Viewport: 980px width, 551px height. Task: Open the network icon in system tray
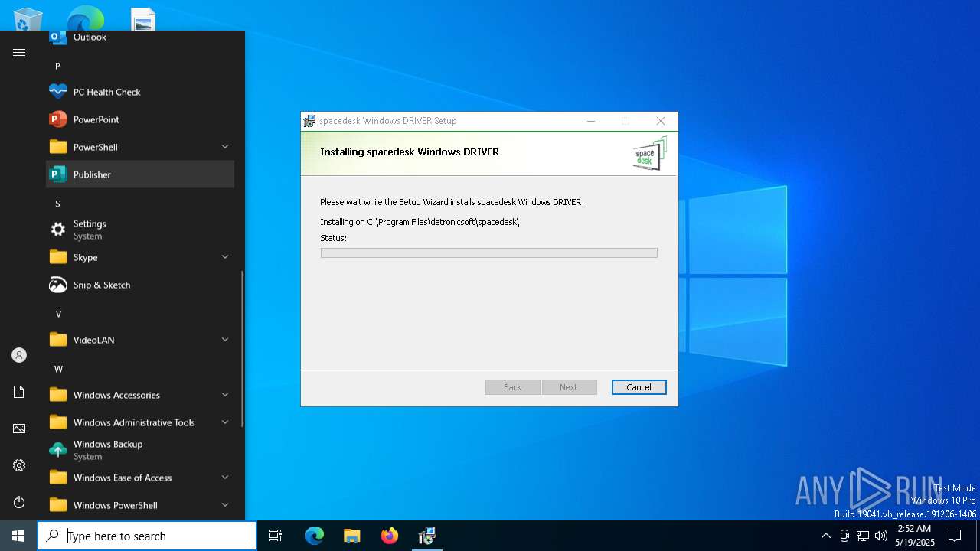click(863, 536)
